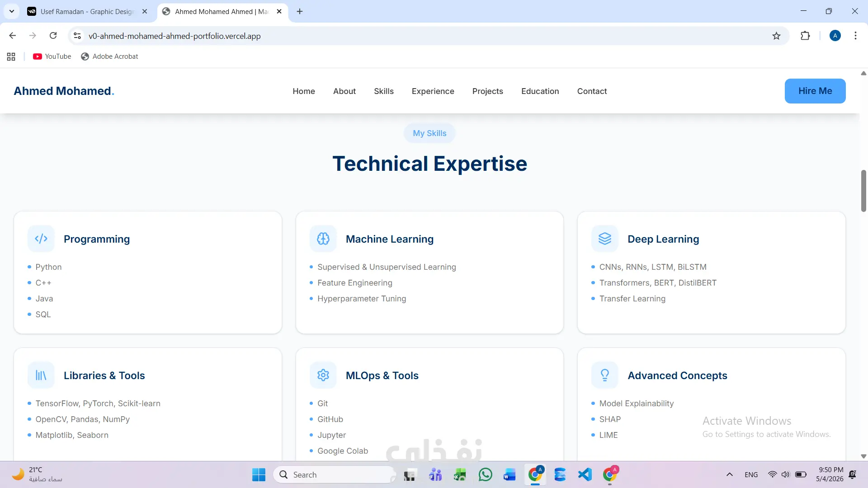The image size is (868, 488).
Task: Click the browser forward arrow
Action: point(33,36)
